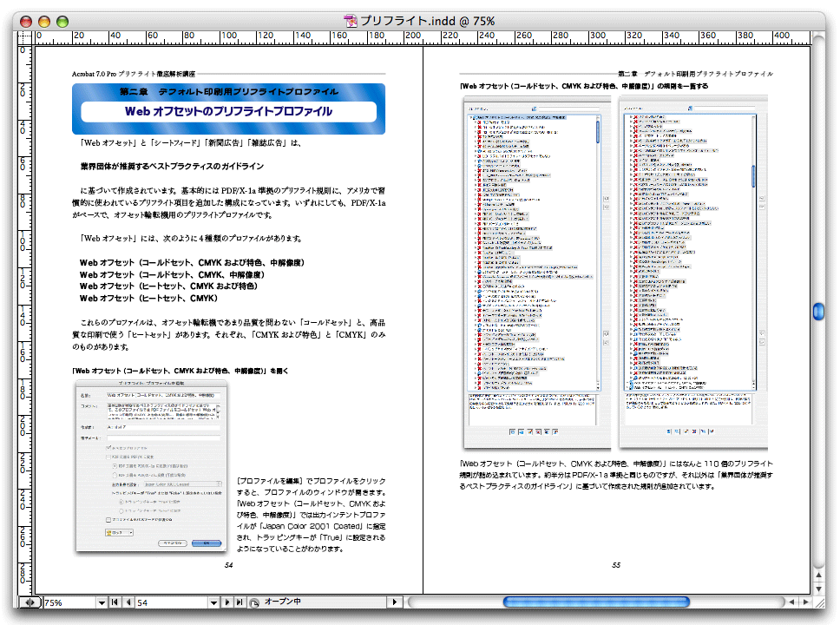Viewport: 840px width, 625px height.
Task: Click the horizontal scrollbar's right arrow
Action: click(805, 602)
